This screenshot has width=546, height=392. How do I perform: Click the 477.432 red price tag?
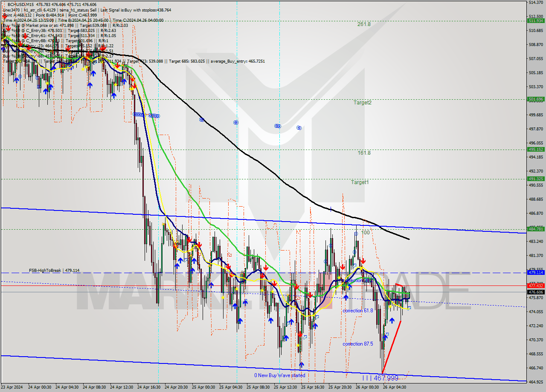click(x=536, y=285)
